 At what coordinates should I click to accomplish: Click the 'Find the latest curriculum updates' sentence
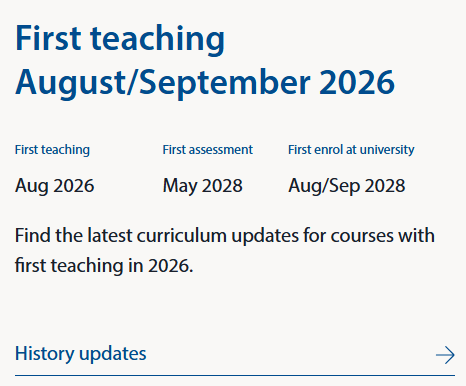tap(225, 236)
